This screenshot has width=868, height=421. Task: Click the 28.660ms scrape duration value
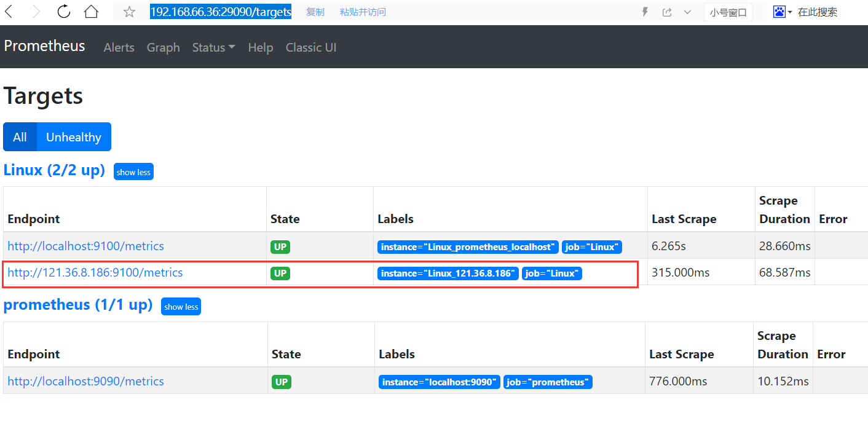pyautogui.click(x=785, y=246)
